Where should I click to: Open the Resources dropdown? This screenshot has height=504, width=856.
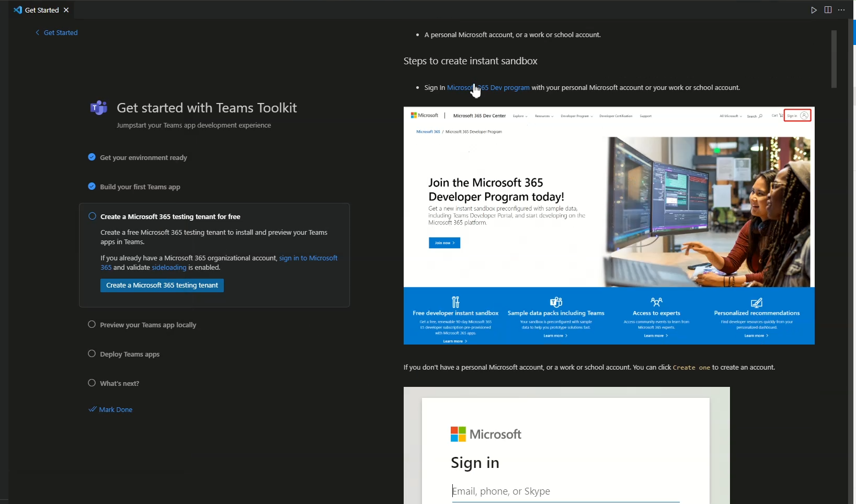pyautogui.click(x=544, y=116)
